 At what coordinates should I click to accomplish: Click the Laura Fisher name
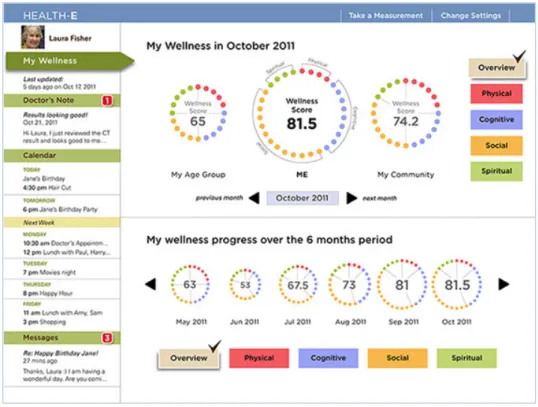click(x=70, y=38)
